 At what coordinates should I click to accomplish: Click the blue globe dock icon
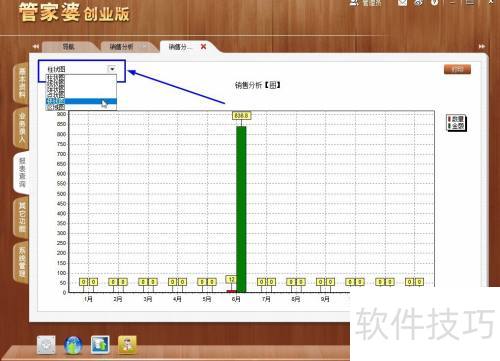tap(73, 345)
